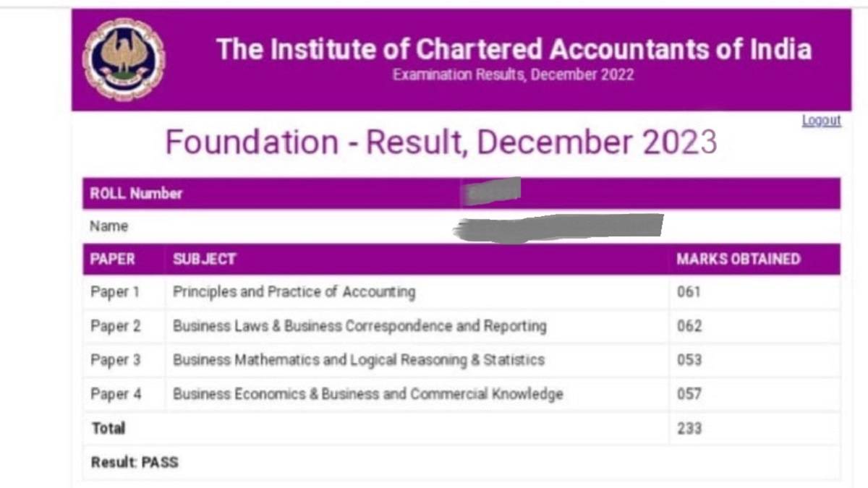This screenshot has width=868, height=488.
Task: Click the Logout link
Action: click(x=822, y=121)
